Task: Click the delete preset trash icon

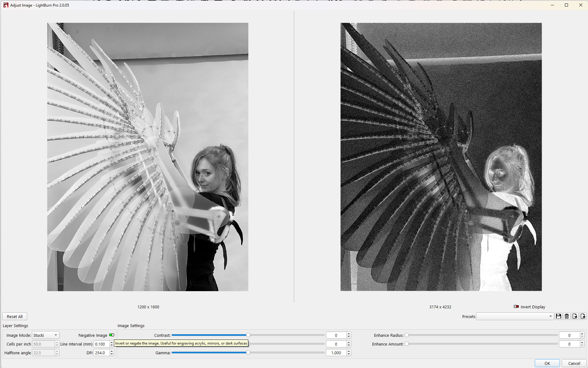Action: click(566, 316)
